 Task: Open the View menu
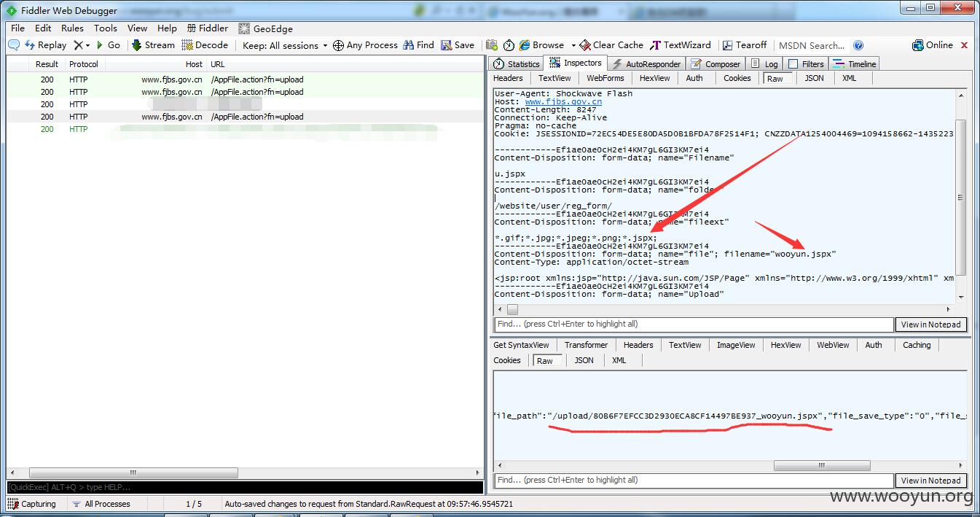pyautogui.click(x=137, y=28)
